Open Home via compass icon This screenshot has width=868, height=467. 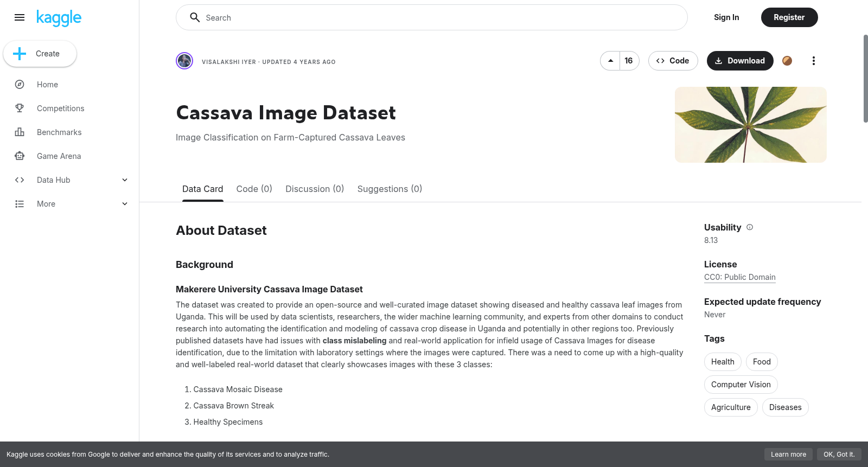(x=20, y=85)
